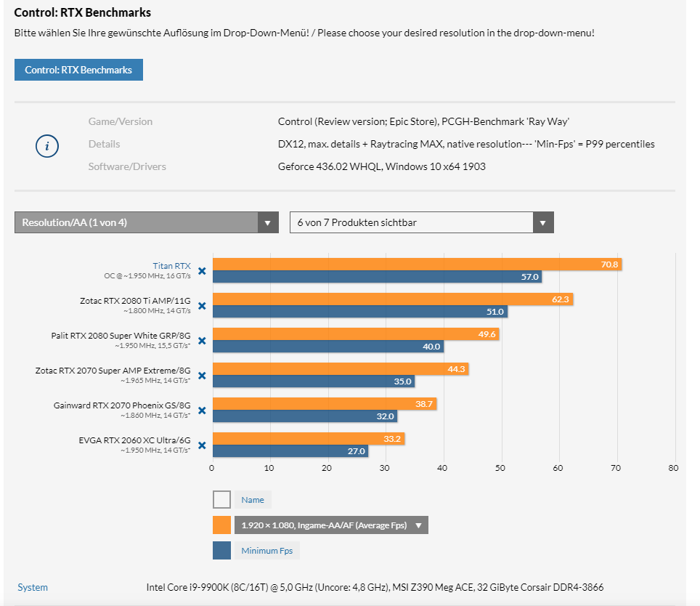This screenshot has width=700, height=606.
Task: Open the 1.920 × 1.080 Average Fps selector
Action: [x=331, y=525]
